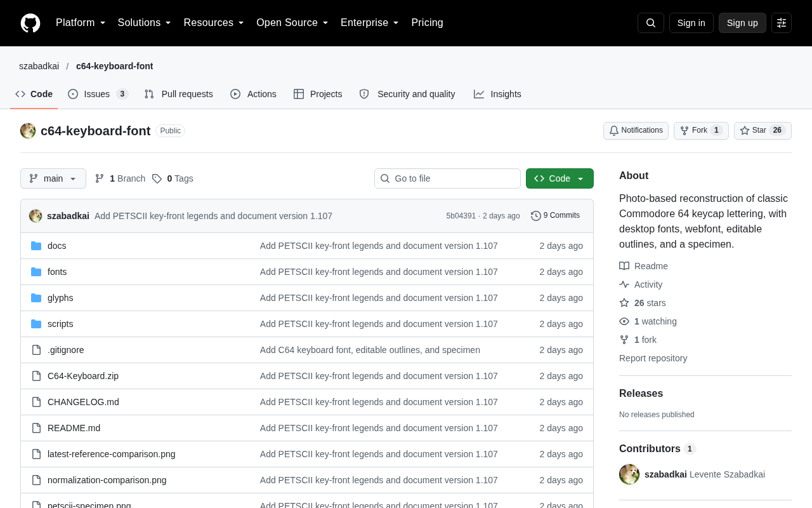Expand the Solutions menu
Screen dimensions: 812x508
click(145, 23)
